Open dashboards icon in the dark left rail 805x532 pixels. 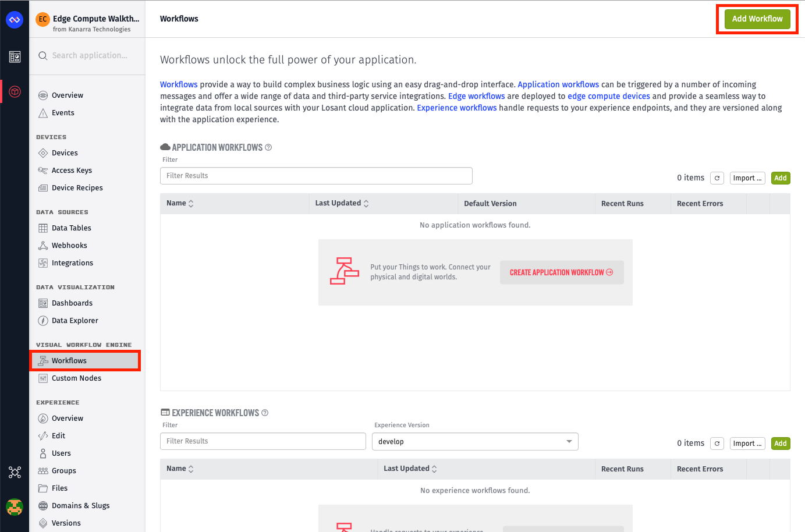15,56
